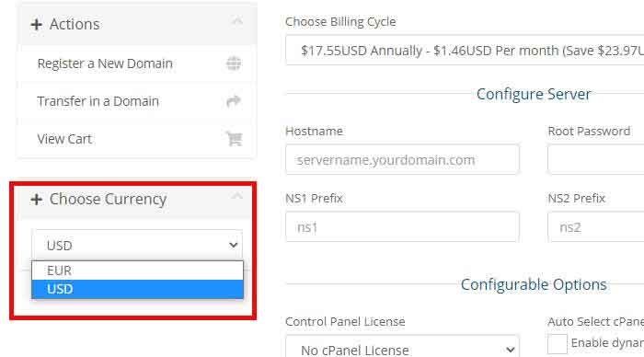Viewport: 644px width, 357px height.
Task: Open the Choose Billing Cycle dropdown
Action: tap(465, 51)
